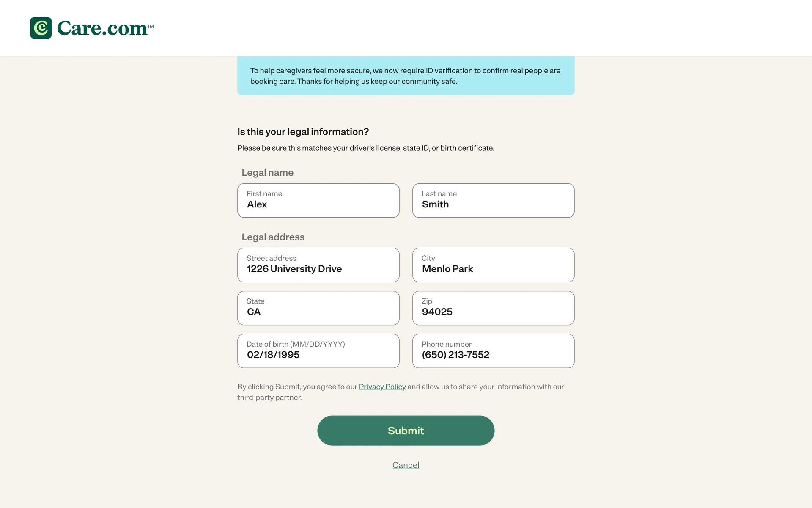Click the trademark symbol beside the logo

[x=151, y=26]
